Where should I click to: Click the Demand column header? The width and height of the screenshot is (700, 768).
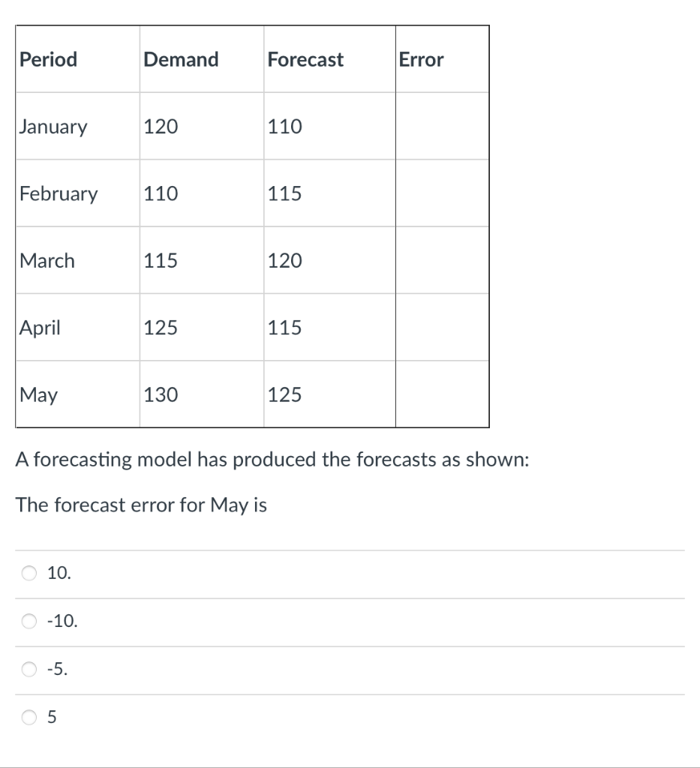coord(180,59)
